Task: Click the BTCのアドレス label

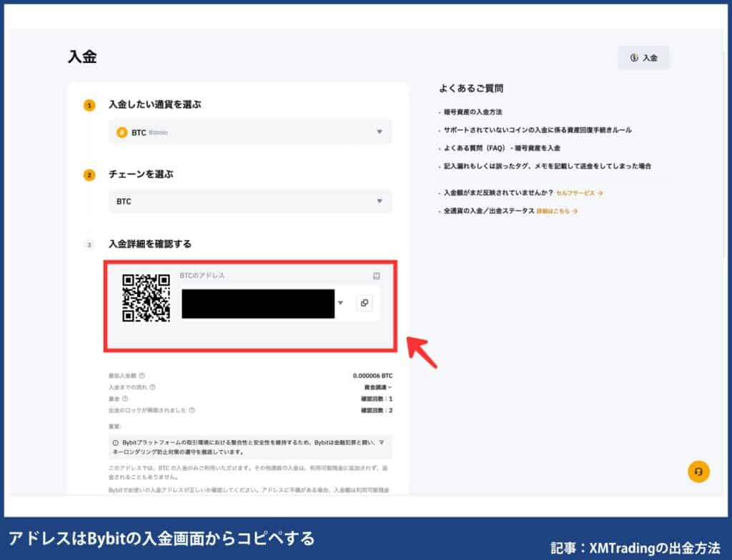Action: (x=202, y=276)
